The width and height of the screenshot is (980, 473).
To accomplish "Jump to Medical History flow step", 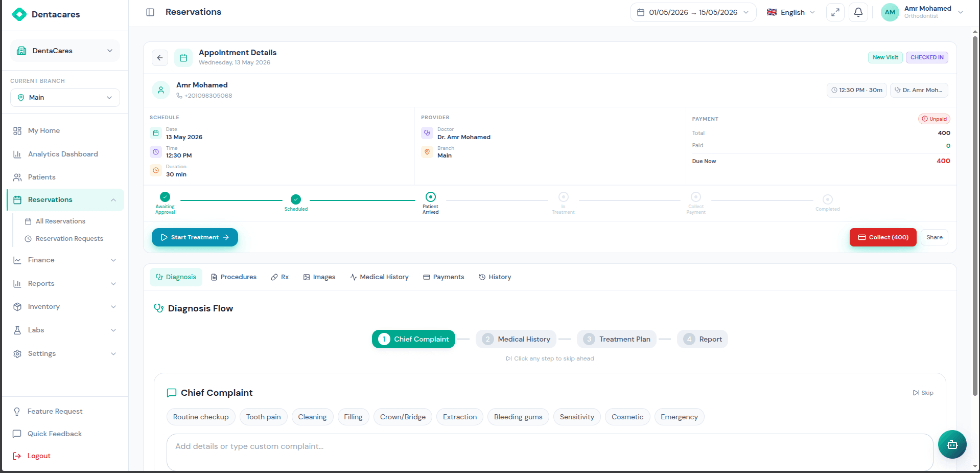I will [516, 339].
